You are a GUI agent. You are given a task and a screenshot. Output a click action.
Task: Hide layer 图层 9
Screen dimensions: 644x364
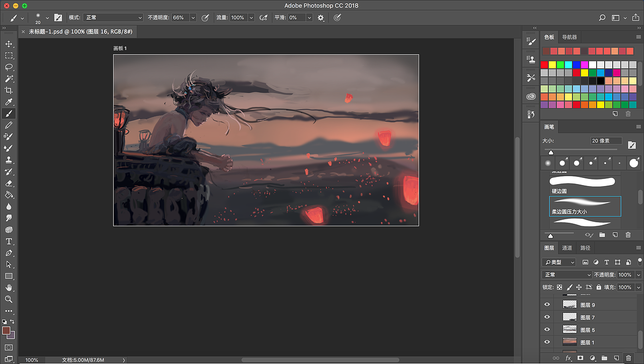pyautogui.click(x=547, y=305)
